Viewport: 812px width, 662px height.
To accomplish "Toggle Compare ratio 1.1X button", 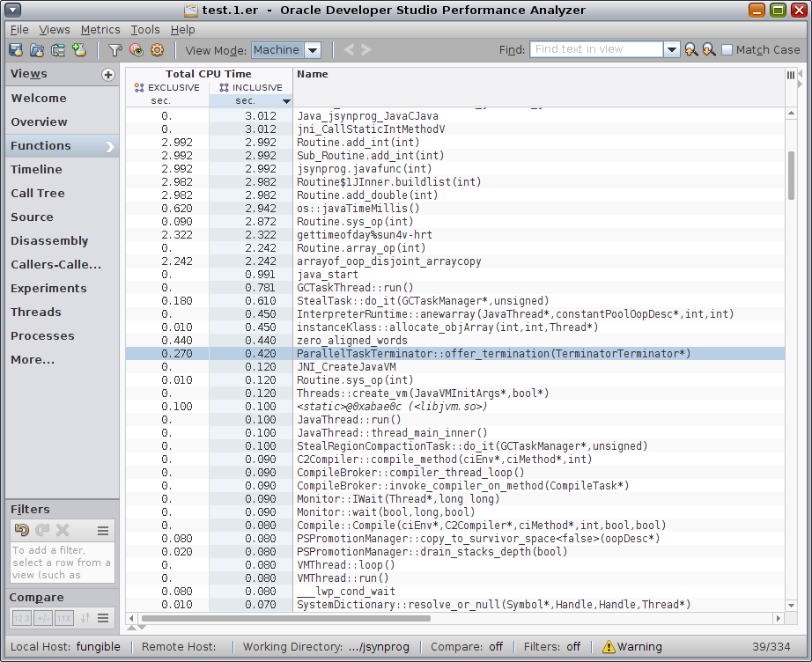I will [x=63, y=618].
